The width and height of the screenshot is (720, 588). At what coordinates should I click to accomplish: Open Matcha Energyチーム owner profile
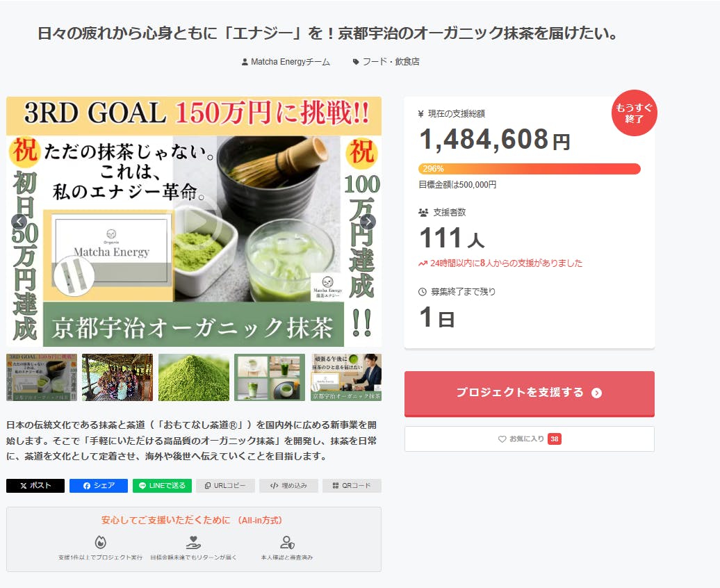tap(286, 62)
